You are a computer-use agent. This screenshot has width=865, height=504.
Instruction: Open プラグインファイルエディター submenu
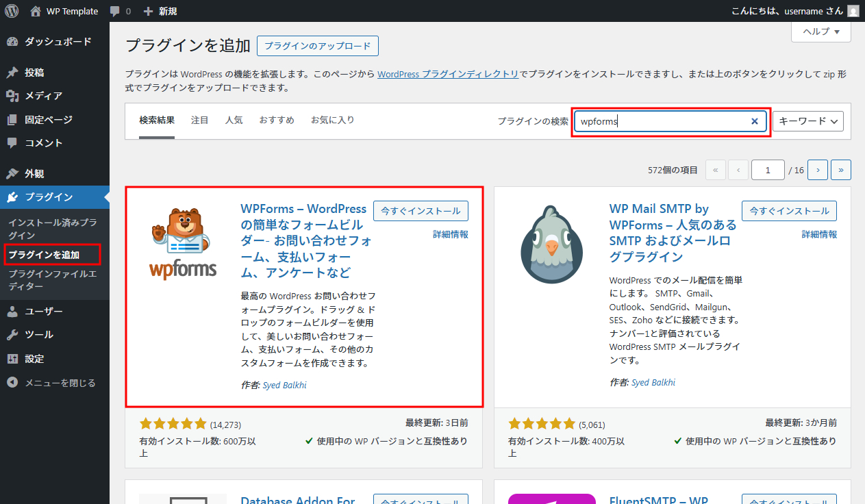(x=52, y=281)
